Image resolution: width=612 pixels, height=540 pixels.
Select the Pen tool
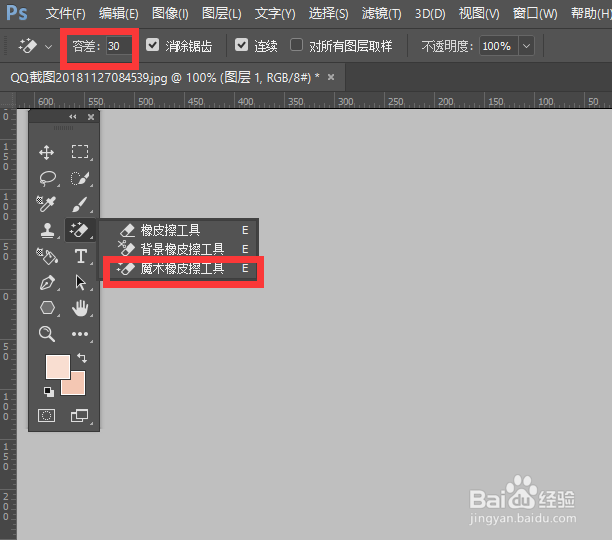(48, 282)
